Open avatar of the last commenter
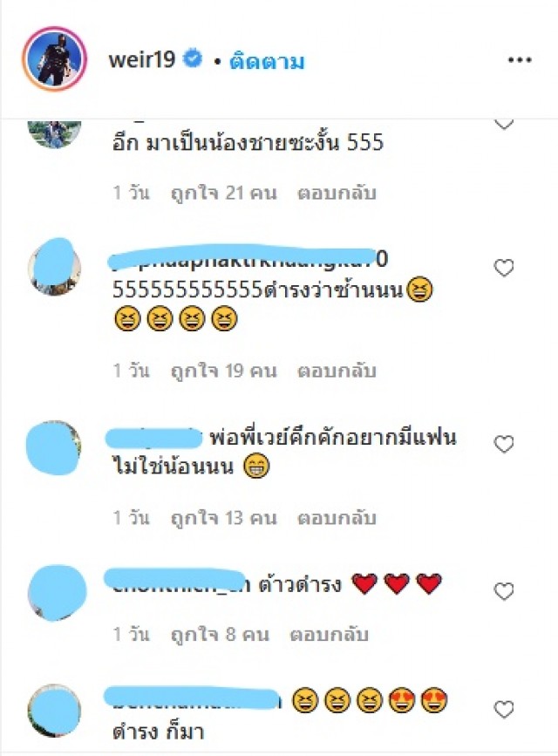Screen dimensions: 558x756 [55, 712]
